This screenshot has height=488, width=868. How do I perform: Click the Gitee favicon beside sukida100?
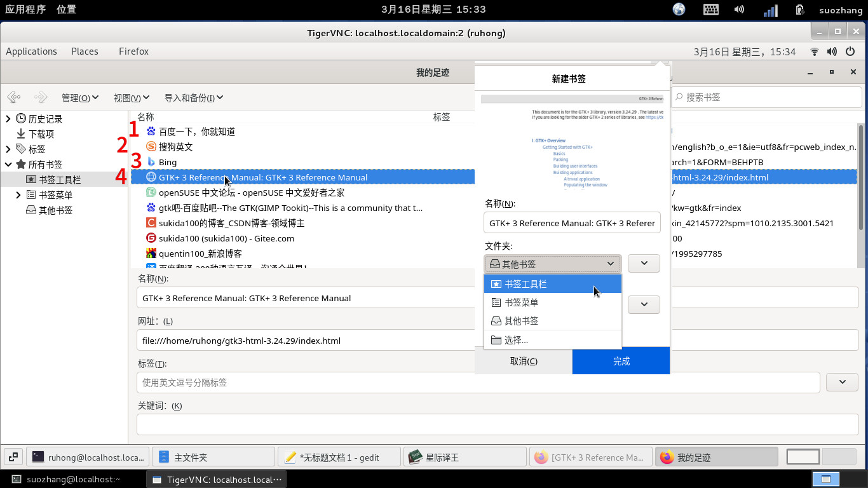[x=151, y=238]
